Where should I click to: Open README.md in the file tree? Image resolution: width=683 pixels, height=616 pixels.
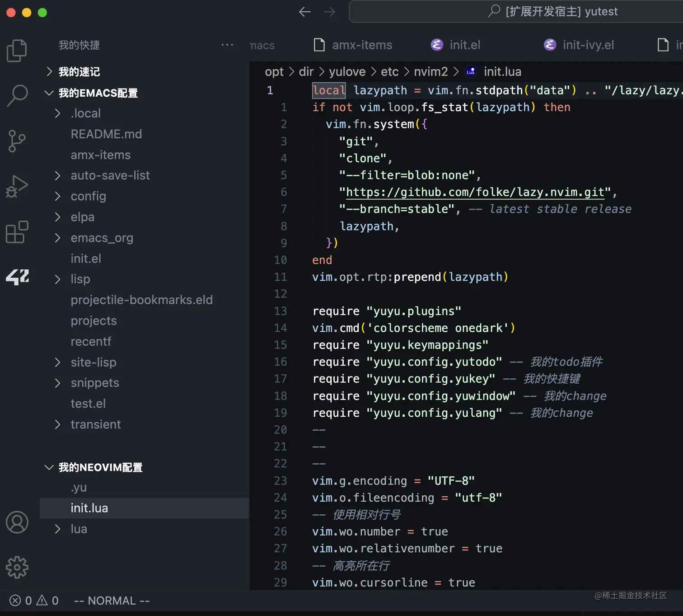(106, 134)
